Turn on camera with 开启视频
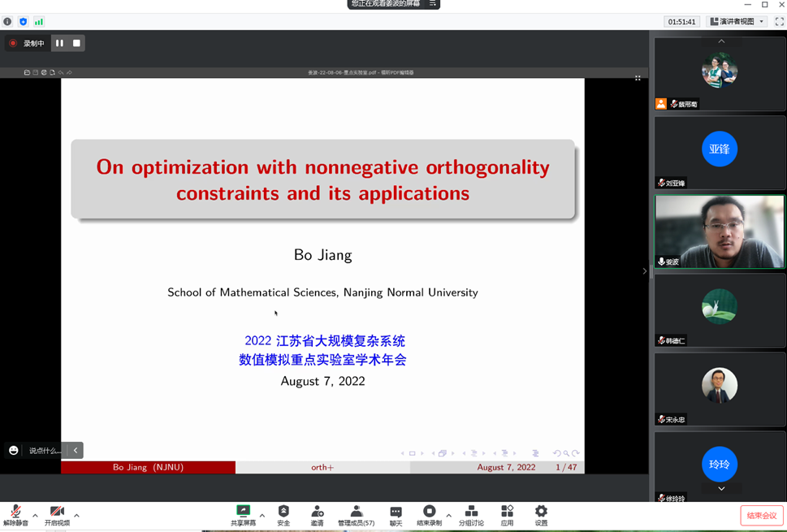The height and width of the screenshot is (532, 787). pos(57,515)
